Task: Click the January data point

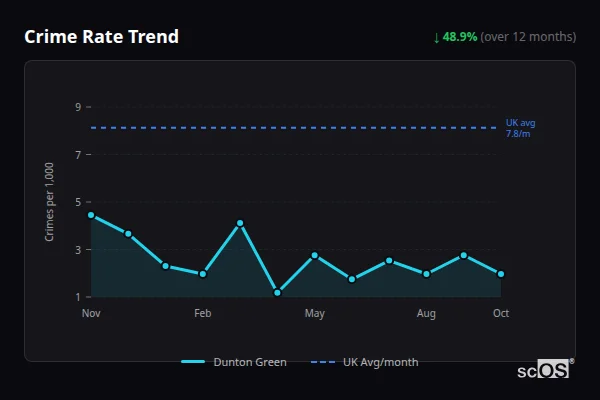Action: click(x=166, y=266)
